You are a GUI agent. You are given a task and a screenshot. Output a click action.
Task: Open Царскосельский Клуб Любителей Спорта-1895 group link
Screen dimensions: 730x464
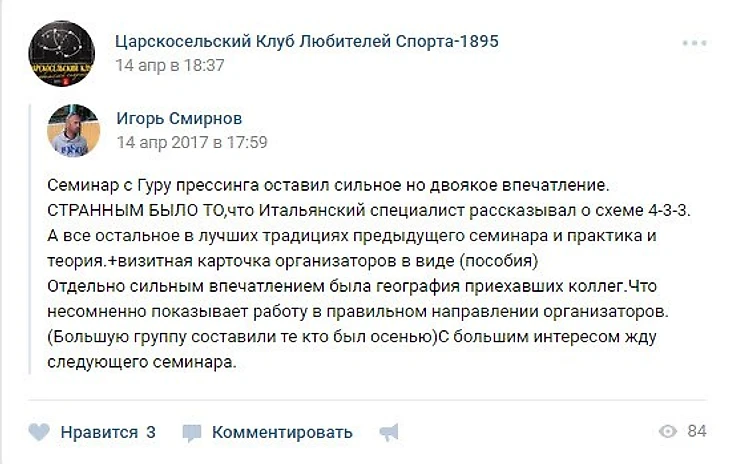pos(307,41)
